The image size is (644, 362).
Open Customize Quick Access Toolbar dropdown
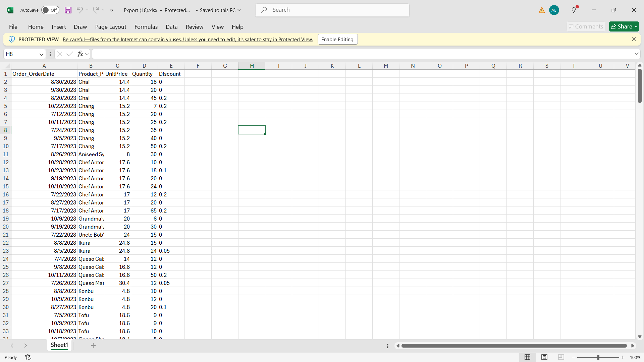[x=112, y=10]
